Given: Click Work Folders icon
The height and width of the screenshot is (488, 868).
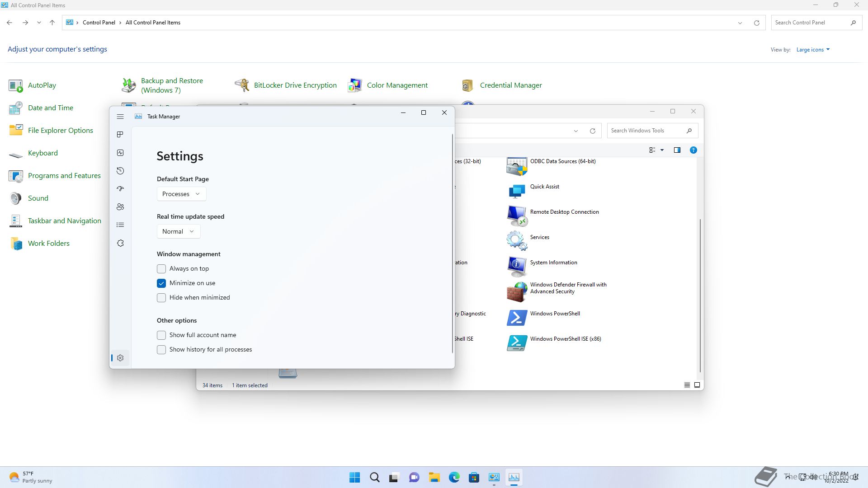Looking at the screenshot, I should pos(16,244).
